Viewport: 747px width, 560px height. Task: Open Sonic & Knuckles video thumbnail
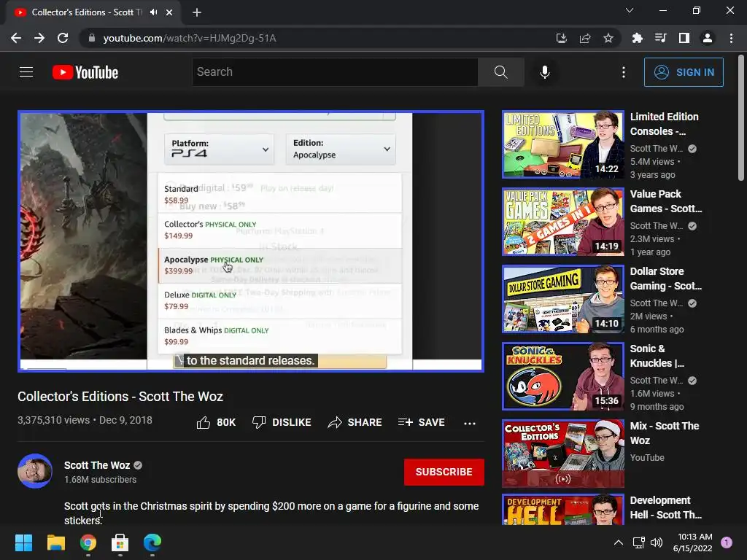click(562, 376)
